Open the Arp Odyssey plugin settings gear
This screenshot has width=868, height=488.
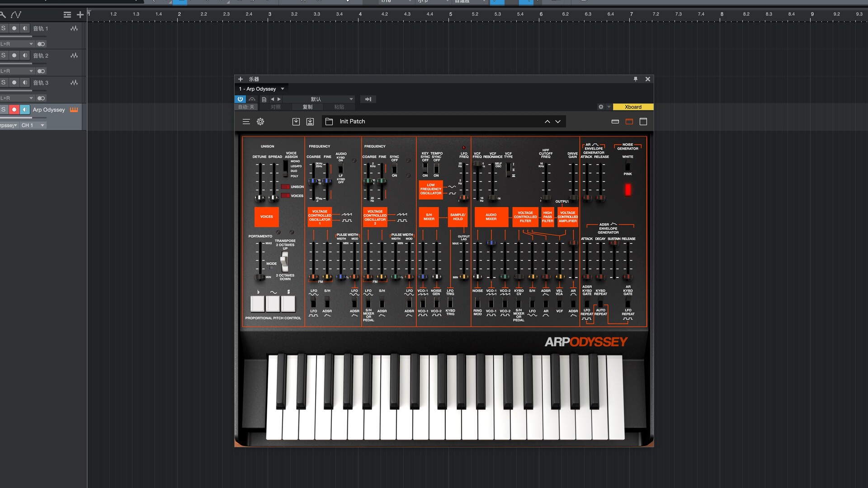point(260,122)
